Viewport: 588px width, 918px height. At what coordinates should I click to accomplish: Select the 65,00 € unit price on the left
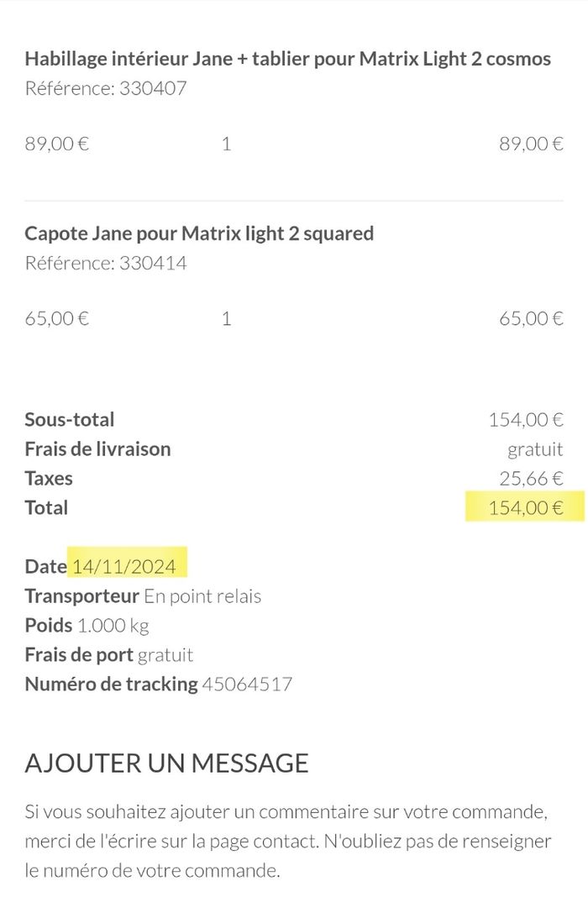(57, 318)
